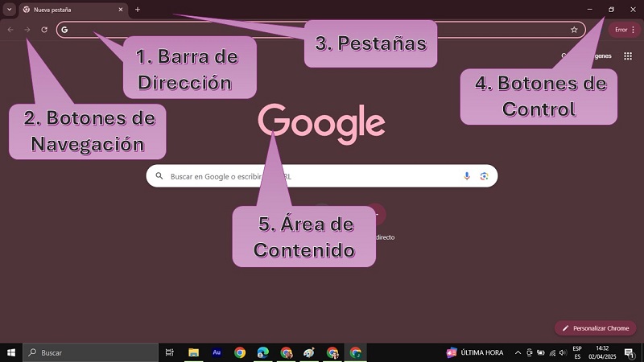Focus the Chrome address bar
The width and height of the screenshot is (644, 362).
[320, 30]
